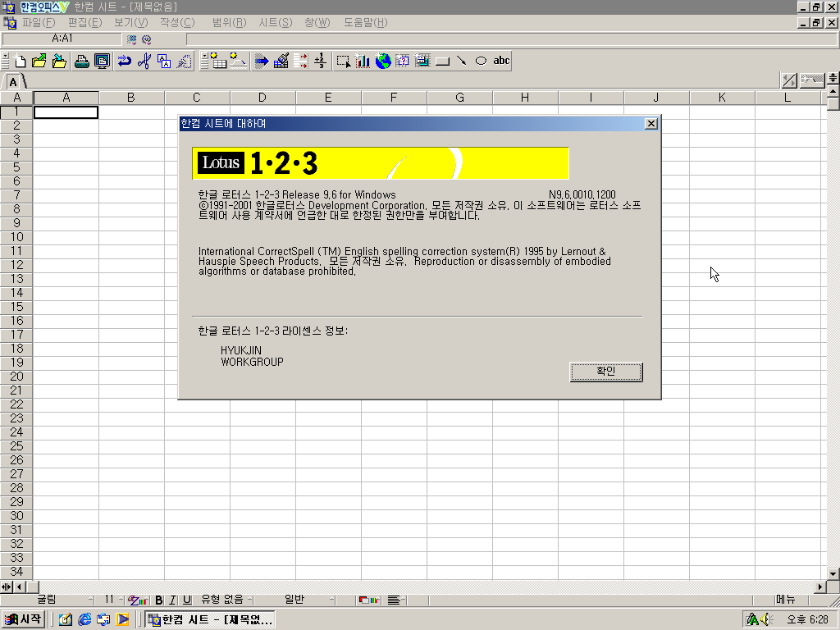Click the paintbrush style gallery icon

tap(281, 61)
